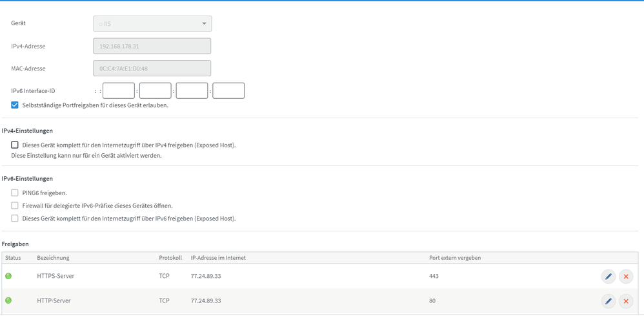
Task: Delete the HTTPS-Server port share
Action: click(x=626, y=277)
